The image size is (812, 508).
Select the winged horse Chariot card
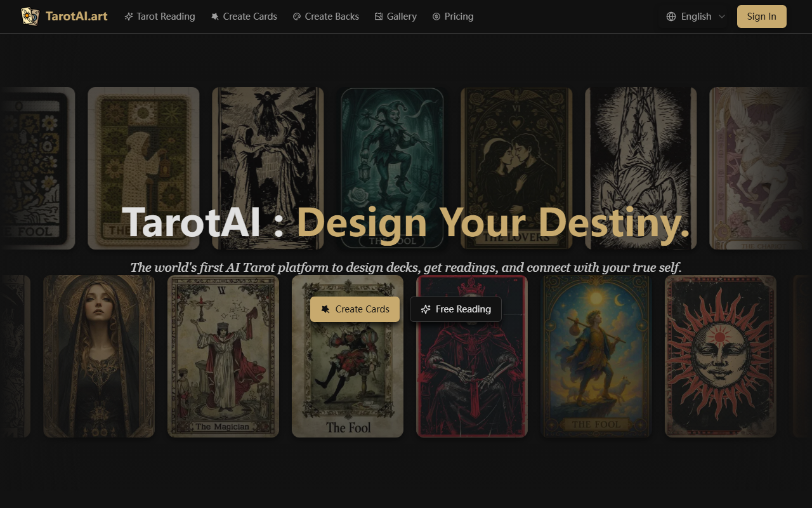coord(761,168)
